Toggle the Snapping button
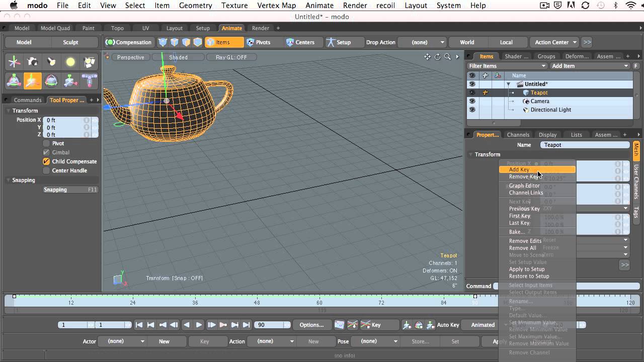This screenshot has height=362, width=644. click(70, 190)
